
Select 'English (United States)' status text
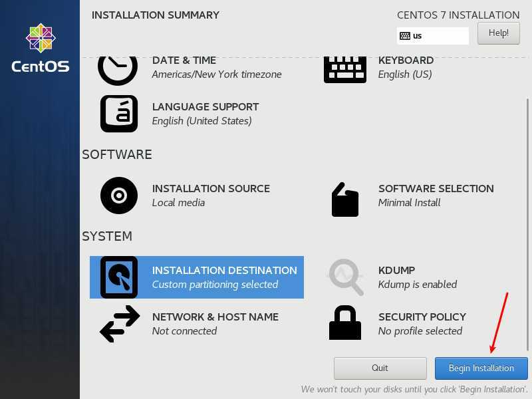(x=202, y=121)
